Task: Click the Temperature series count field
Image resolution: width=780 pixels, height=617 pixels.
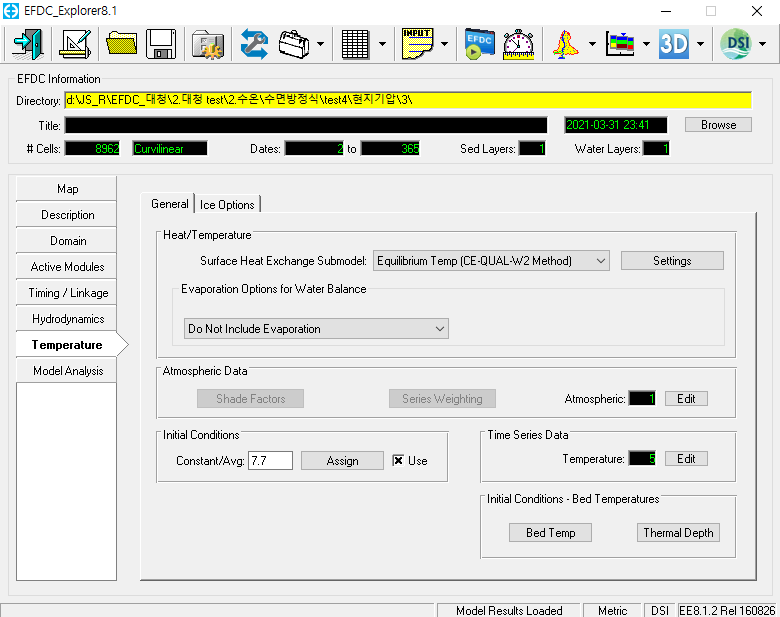Action: point(642,459)
